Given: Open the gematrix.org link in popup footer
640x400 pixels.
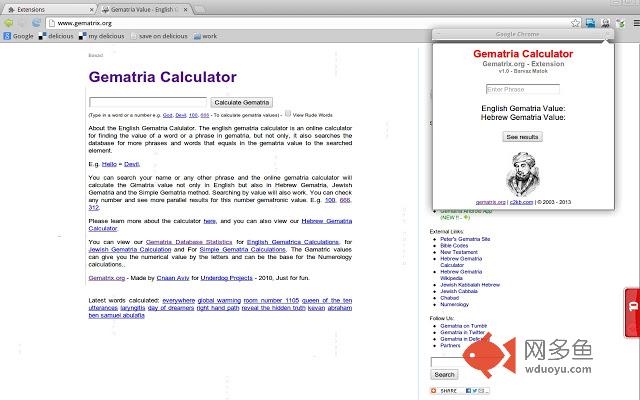Looking at the screenshot, I should click(x=491, y=202).
